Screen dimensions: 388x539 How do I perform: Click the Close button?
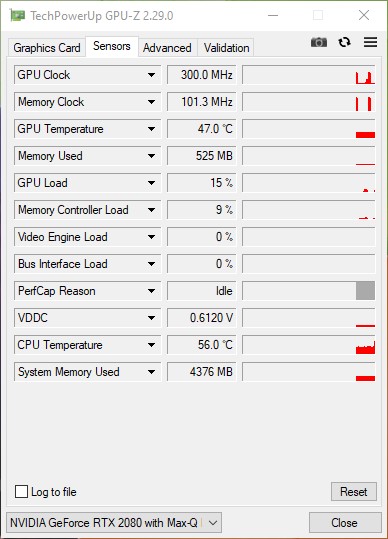345,523
